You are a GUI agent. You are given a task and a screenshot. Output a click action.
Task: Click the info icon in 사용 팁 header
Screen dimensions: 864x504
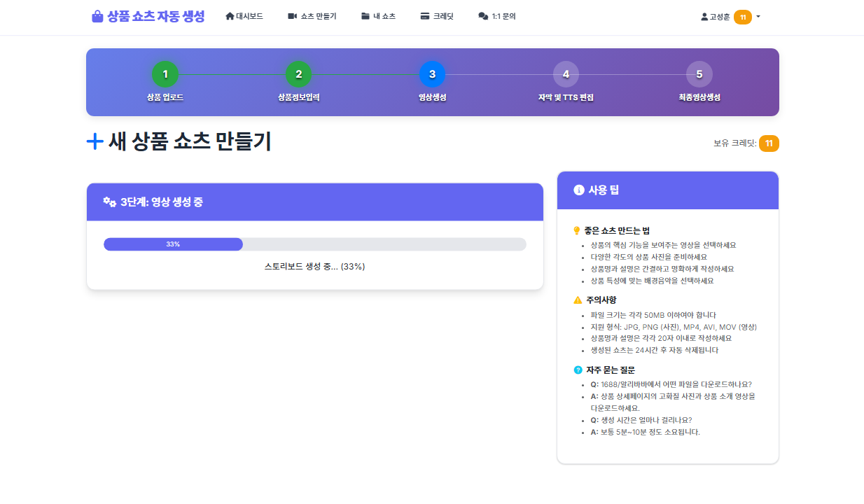click(x=578, y=190)
